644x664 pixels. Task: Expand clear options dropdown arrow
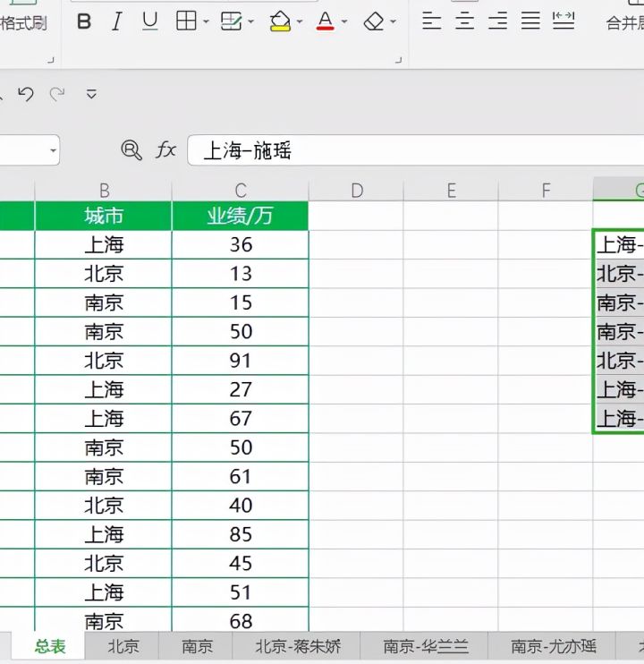(393, 21)
